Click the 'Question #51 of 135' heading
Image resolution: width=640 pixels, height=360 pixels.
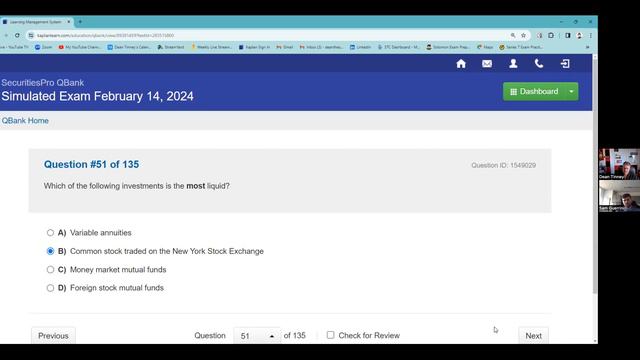[91, 164]
